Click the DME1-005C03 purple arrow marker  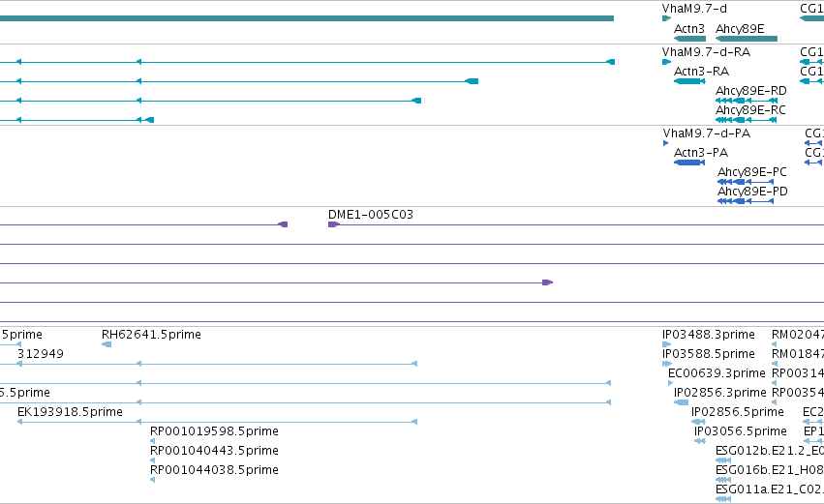334,224
